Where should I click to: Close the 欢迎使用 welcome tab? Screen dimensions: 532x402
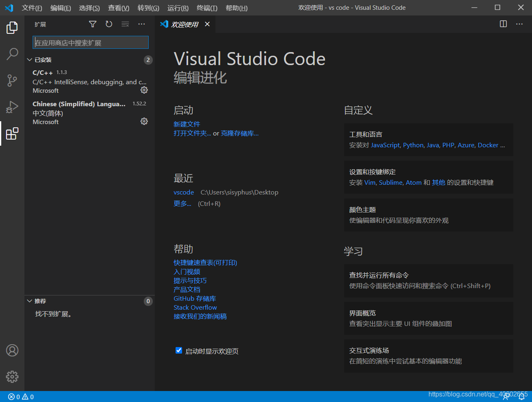click(x=207, y=24)
